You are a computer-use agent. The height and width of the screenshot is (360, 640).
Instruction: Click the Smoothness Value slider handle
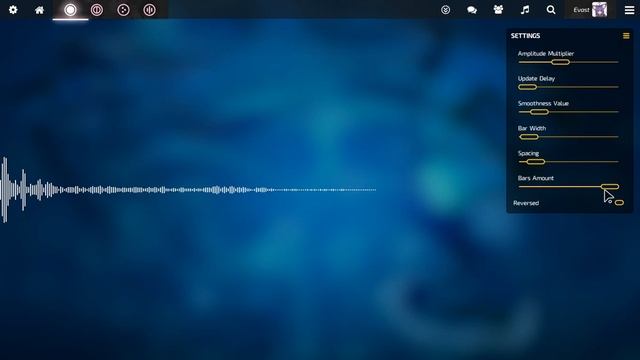[x=539, y=112]
